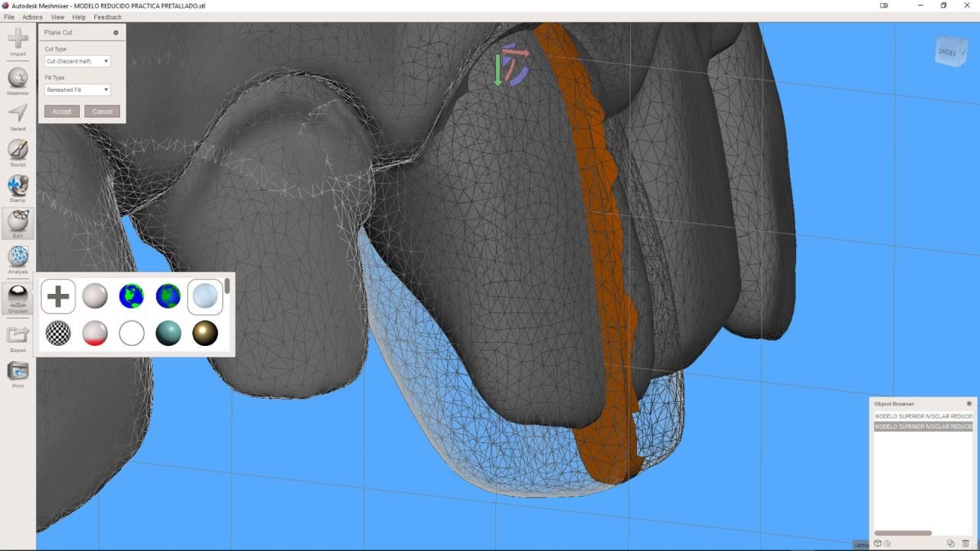This screenshot has height=551, width=980.
Task: Open the Feedback menu
Action: (x=107, y=17)
